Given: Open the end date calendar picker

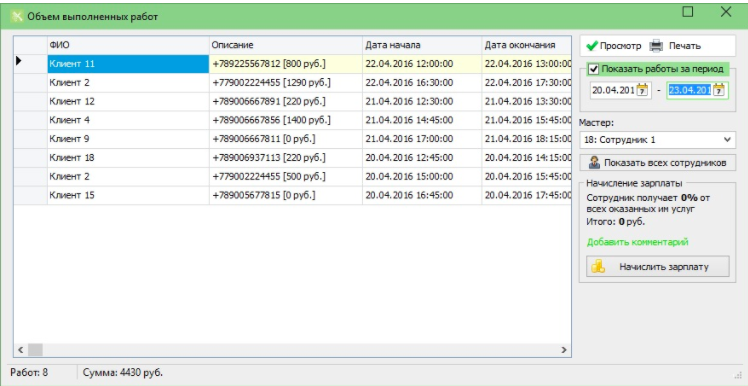Looking at the screenshot, I should pos(719,90).
